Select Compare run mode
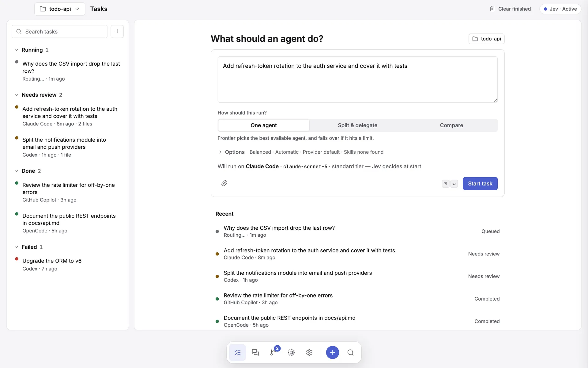Image resolution: width=588 pixels, height=368 pixels. pos(451,125)
